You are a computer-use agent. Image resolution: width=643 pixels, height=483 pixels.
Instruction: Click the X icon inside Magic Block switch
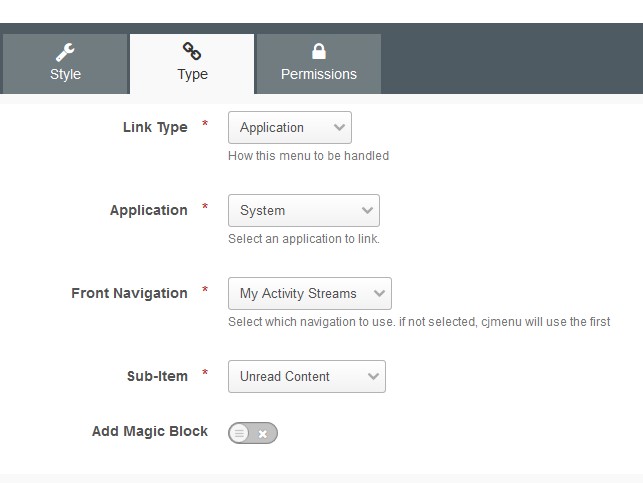263,434
